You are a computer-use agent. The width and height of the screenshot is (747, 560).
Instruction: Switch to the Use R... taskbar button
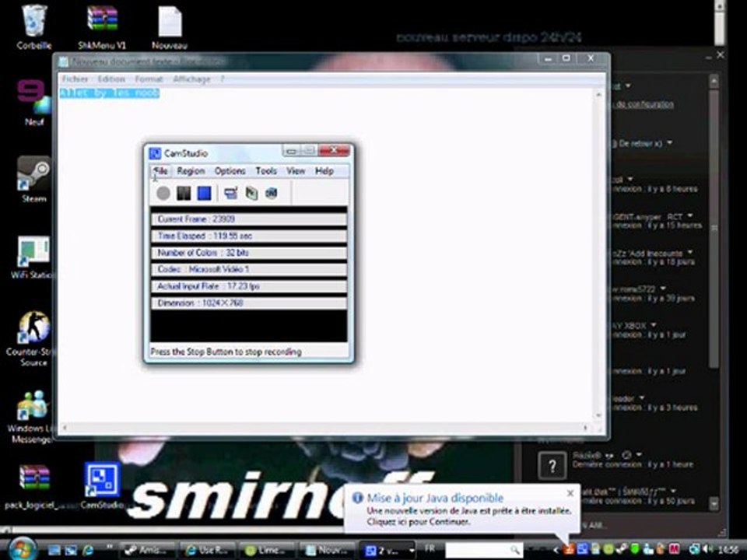(x=208, y=550)
